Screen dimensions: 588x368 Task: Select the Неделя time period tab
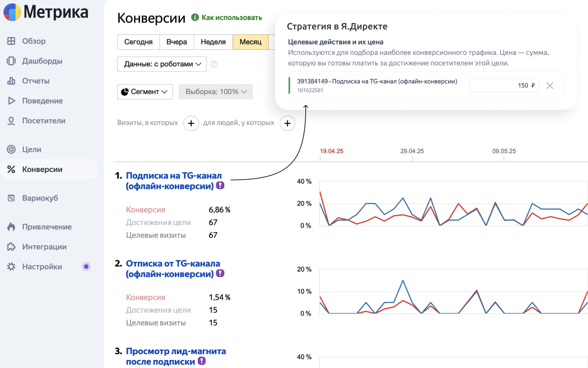(213, 42)
